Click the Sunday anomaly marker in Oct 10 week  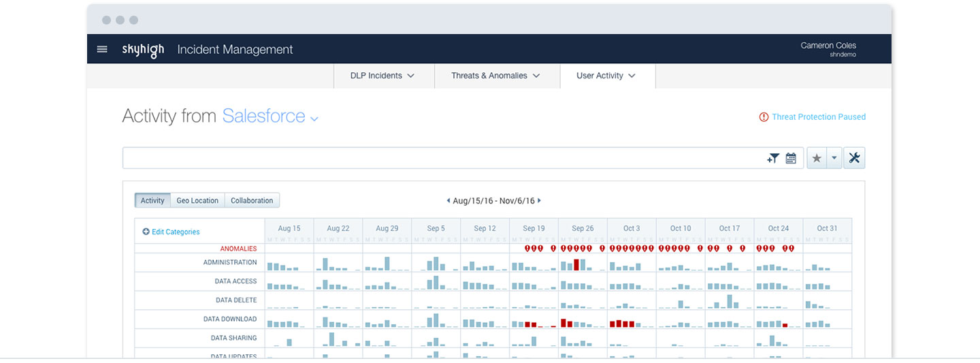click(700, 249)
